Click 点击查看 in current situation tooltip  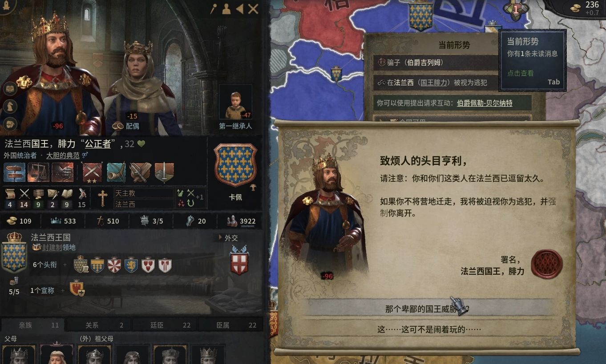(521, 73)
